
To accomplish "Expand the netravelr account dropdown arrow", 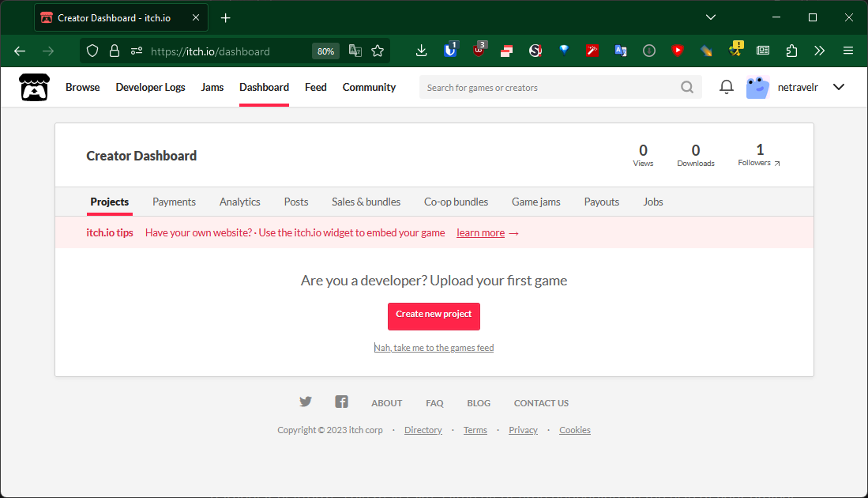I will 839,87.
